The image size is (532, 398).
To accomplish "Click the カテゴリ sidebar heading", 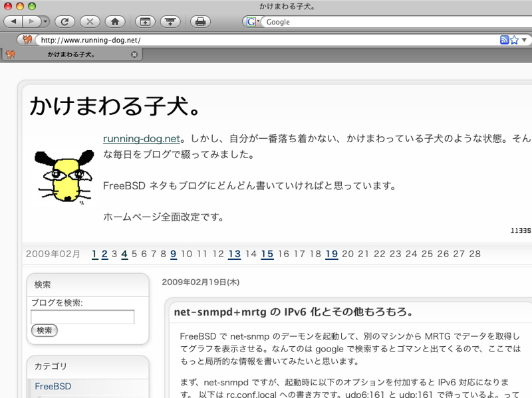I will pos(51,366).
